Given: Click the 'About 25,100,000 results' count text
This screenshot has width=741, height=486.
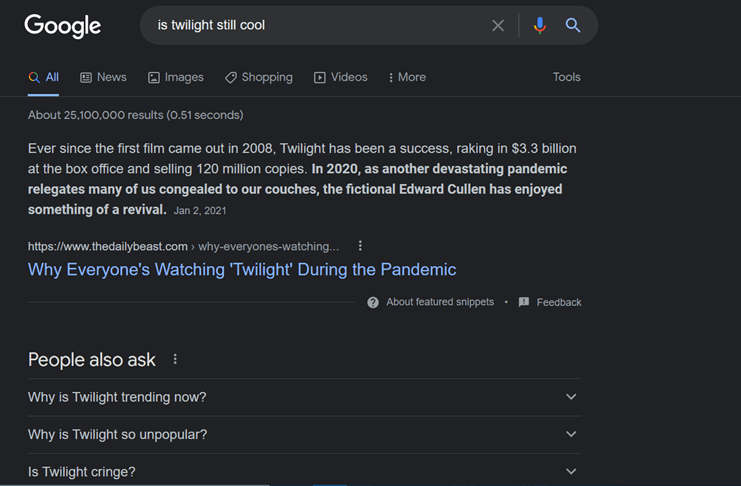Looking at the screenshot, I should point(136,115).
